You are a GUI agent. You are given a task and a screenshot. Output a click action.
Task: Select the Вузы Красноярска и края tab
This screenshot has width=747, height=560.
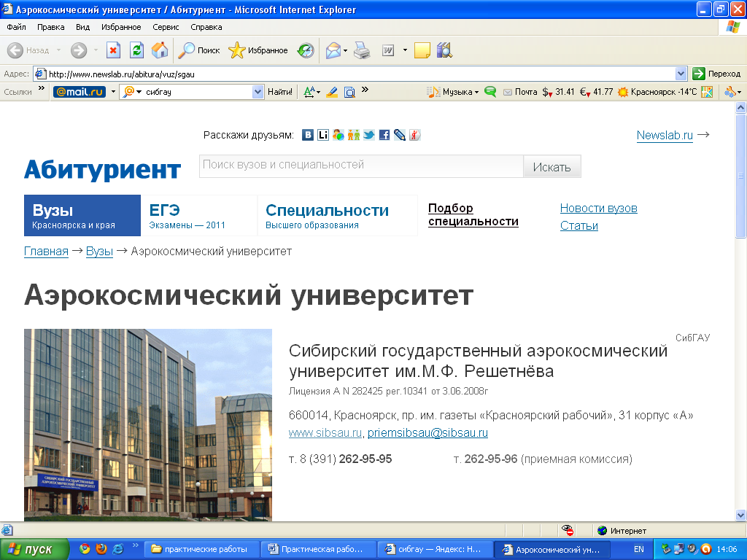click(82, 215)
